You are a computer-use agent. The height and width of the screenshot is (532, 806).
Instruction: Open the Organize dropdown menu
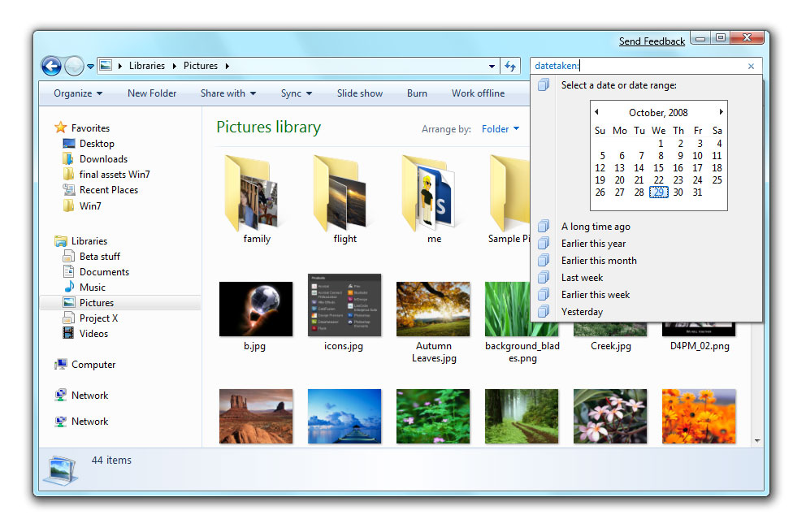coord(77,93)
